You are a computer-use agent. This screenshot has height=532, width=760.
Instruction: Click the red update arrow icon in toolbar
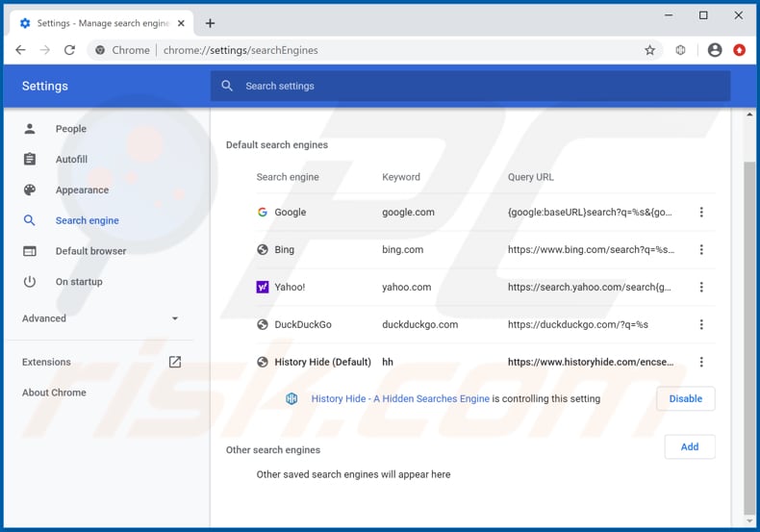739,50
